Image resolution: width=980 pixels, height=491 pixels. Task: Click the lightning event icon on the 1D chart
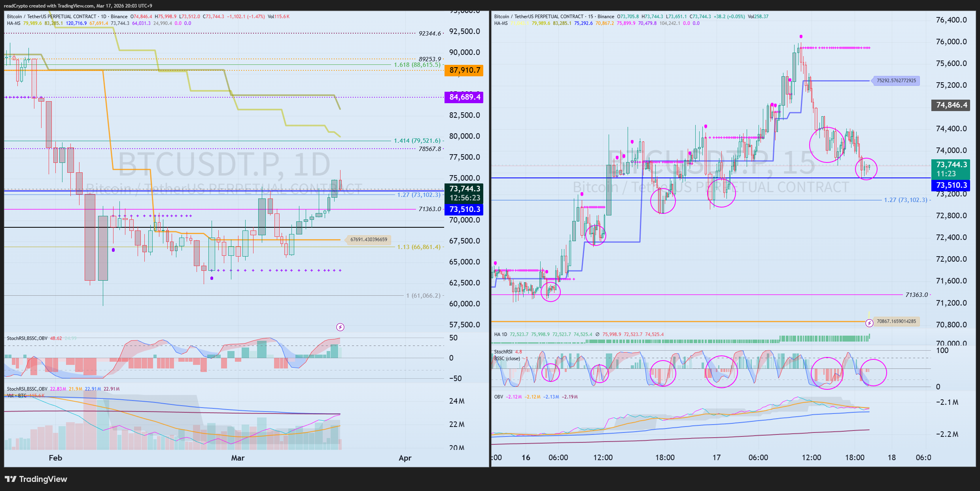click(340, 327)
